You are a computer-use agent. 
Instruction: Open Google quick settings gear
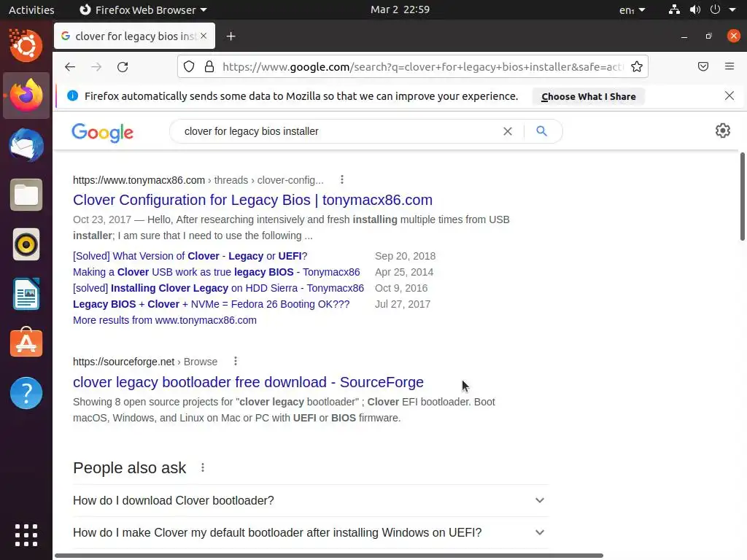click(x=723, y=131)
